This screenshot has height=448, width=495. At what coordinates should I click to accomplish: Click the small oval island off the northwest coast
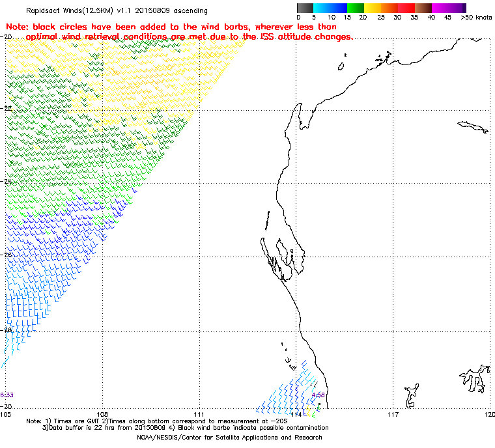tap(341, 66)
